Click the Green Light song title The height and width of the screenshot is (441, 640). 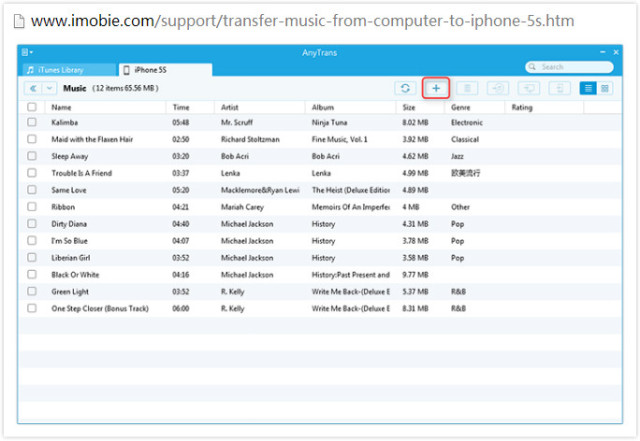click(x=70, y=292)
